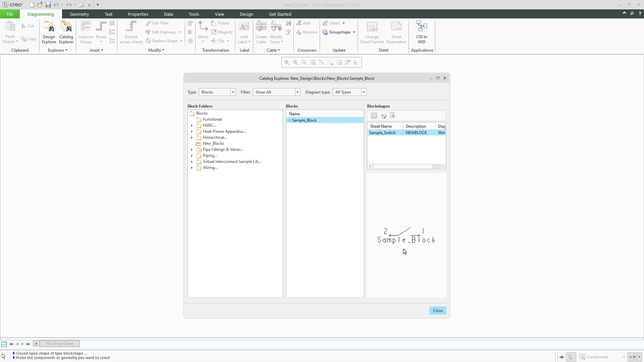The width and height of the screenshot is (644, 362).
Task: Open the Groupshape dropdown arrow
Action: click(354, 33)
